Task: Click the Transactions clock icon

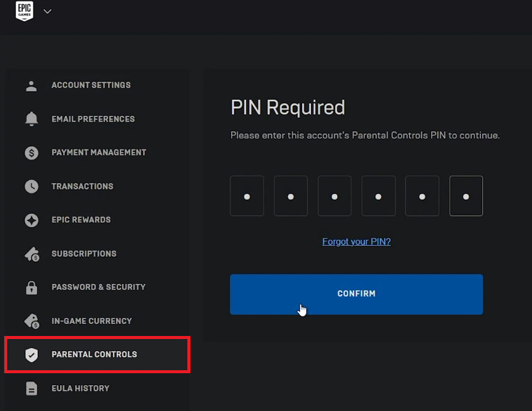Action: 31,186
